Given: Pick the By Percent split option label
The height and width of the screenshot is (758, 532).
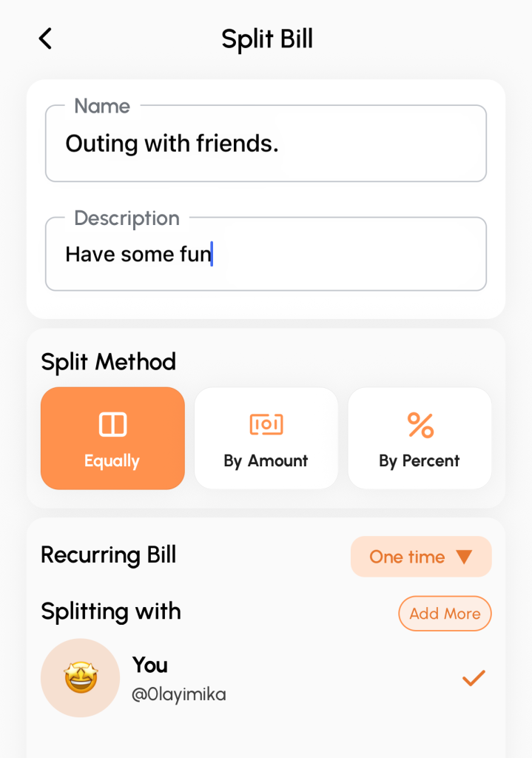Looking at the screenshot, I should pos(420,461).
